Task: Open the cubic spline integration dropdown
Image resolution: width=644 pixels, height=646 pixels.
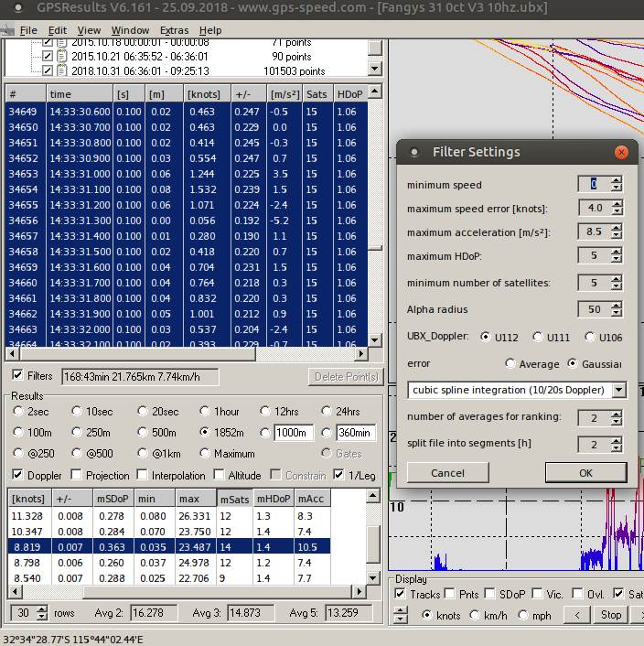Action: pyautogui.click(x=618, y=390)
